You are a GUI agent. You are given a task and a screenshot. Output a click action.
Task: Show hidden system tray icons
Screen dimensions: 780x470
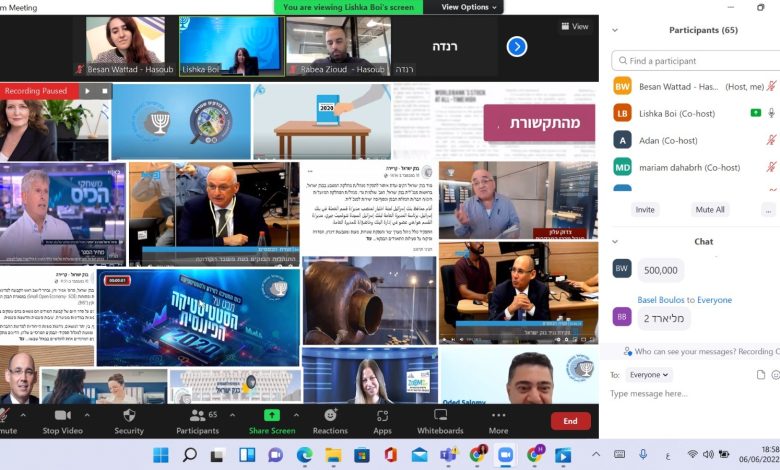[596, 454]
